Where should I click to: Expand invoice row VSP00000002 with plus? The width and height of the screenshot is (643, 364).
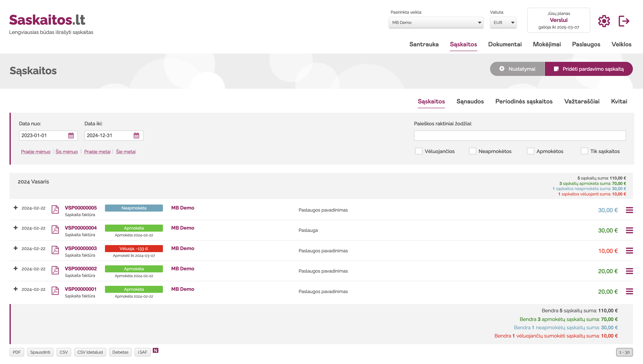[16, 268]
